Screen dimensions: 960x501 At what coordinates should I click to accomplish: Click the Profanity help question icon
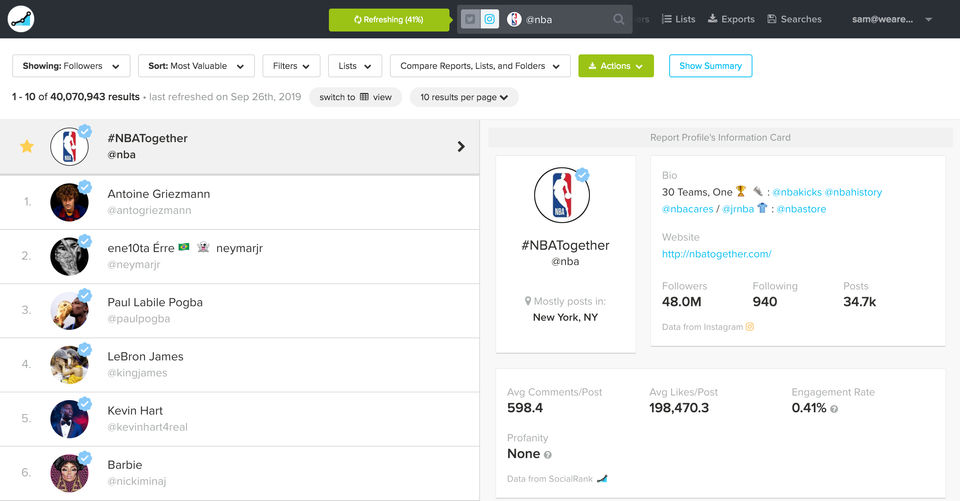point(547,455)
